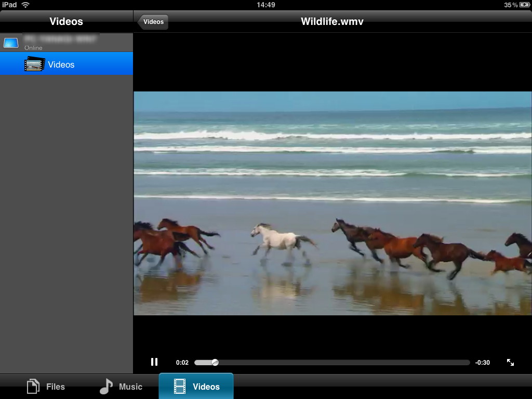Tap the Wi-Fi status icon
The height and width of the screenshot is (399, 532).
(25, 5)
